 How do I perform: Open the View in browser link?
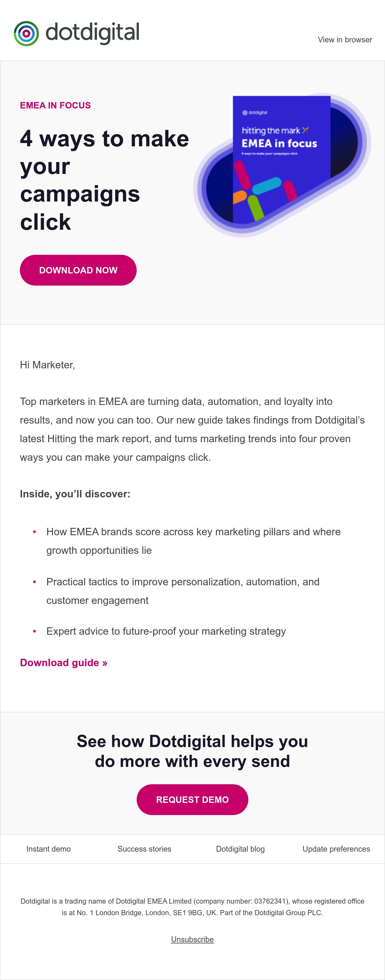(x=345, y=39)
